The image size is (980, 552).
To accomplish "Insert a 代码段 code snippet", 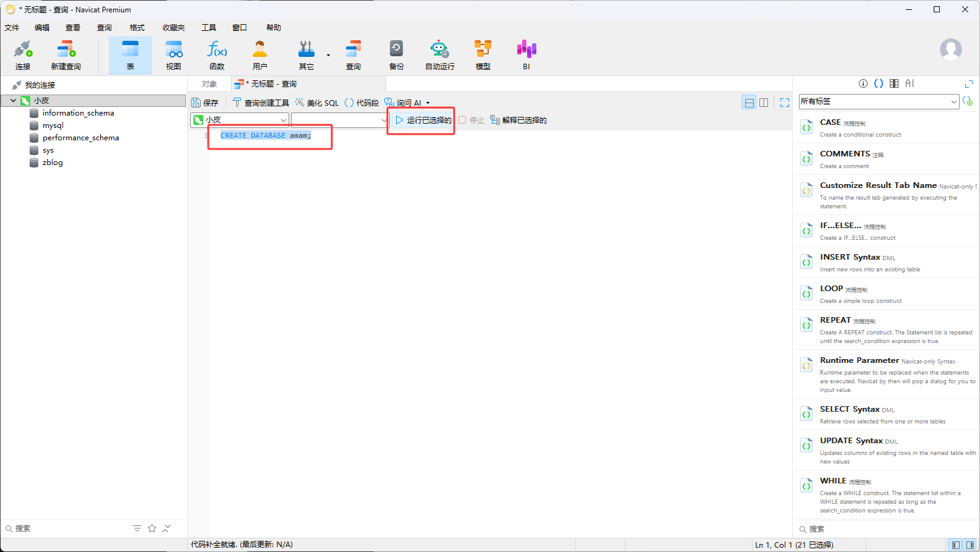I will coord(361,103).
